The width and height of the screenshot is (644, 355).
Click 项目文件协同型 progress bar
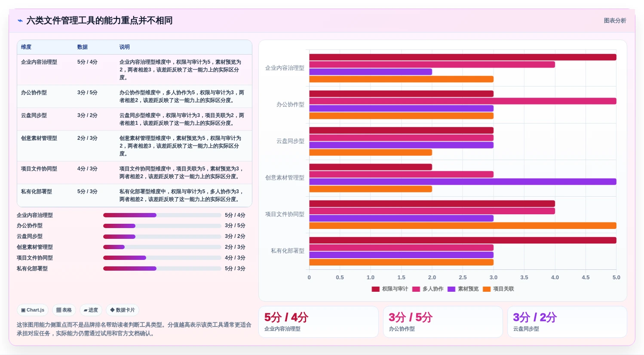point(162,258)
